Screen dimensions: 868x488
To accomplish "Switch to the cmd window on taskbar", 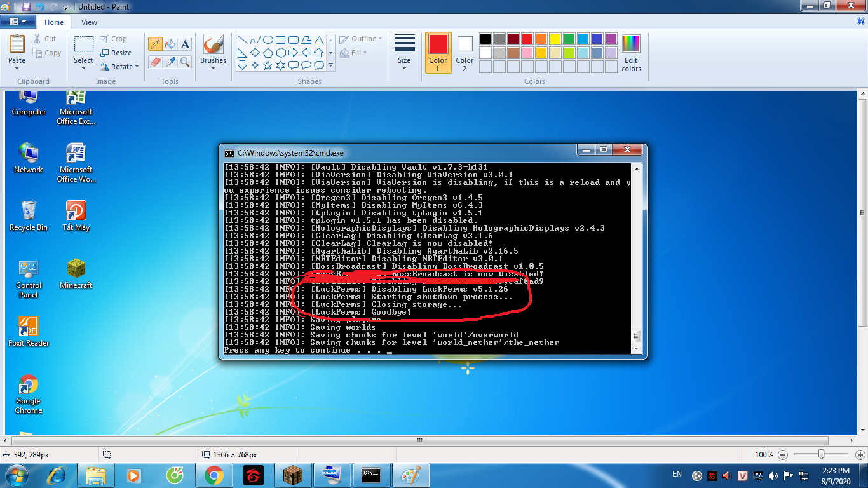I will (x=371, y=475).
